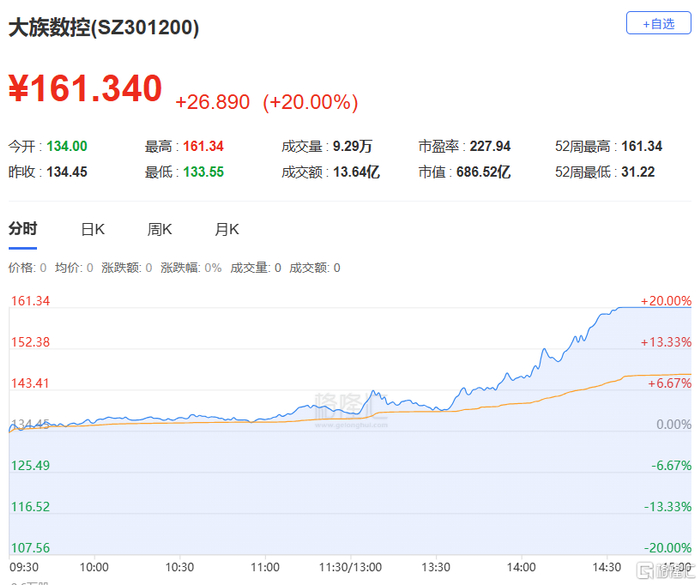700x585 pixels.
Task: Click the current price ¥161.340
Action: (85, 88)
